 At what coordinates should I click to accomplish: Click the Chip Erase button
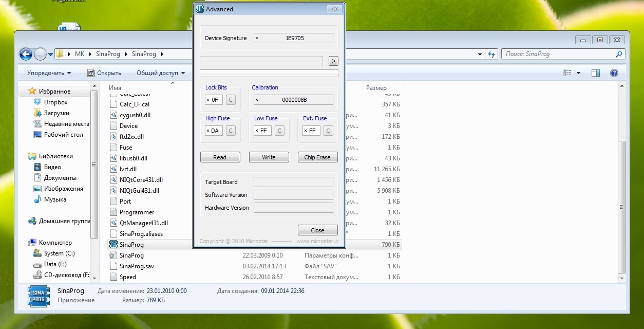[x=317, y=157]
